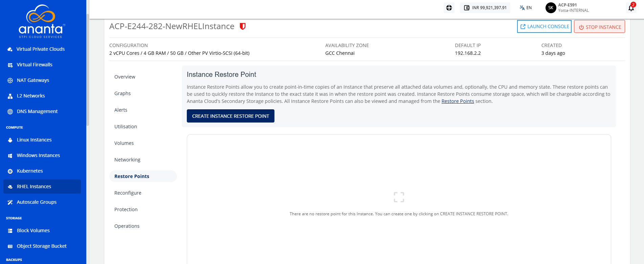644x264 pixels.
Task: Select the Restore Points tab
Action: [x=143, y=176]
